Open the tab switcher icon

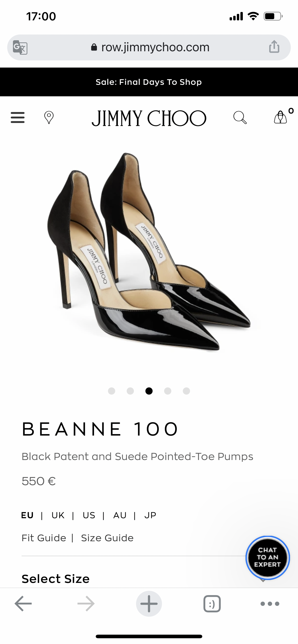(212, 604)
